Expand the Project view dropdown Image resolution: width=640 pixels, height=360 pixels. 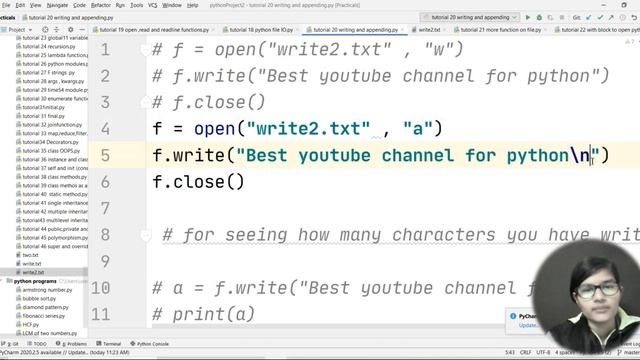(x=17, y=30)
